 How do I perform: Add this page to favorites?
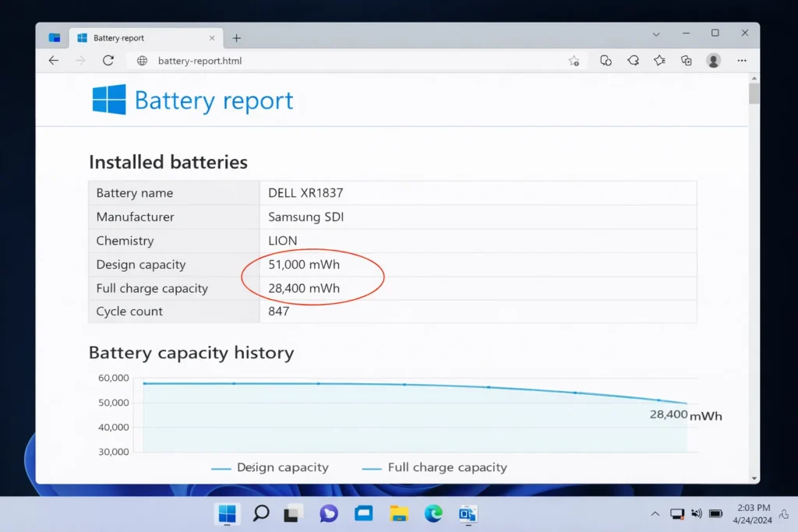(x=574, y=61)
